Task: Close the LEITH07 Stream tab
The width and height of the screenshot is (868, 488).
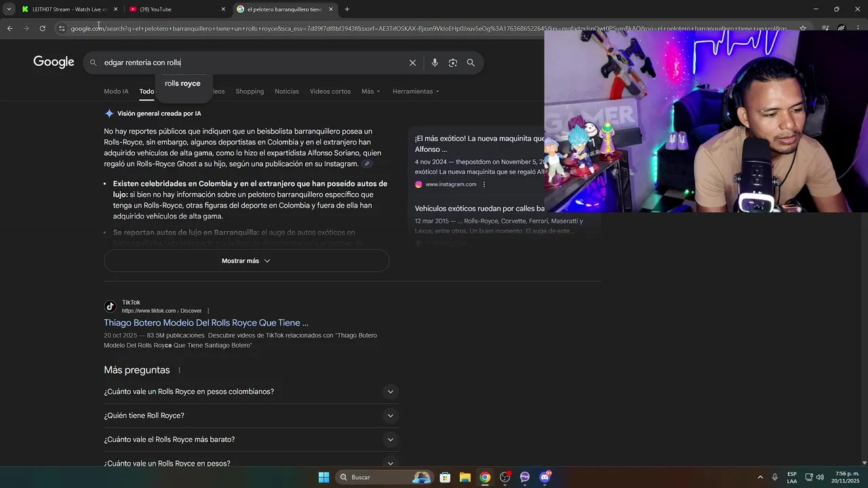Action: point(115,9)
